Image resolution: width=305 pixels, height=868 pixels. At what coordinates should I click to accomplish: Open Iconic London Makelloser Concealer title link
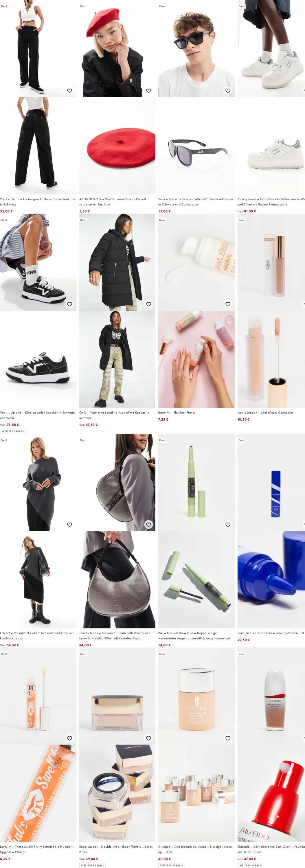pyautogui.click(x=265, y=412)
